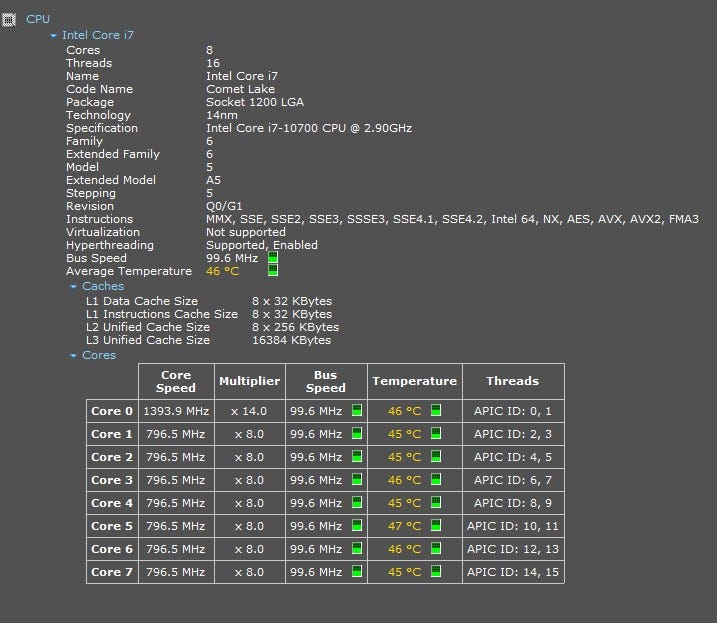Select the Temperature column header
Viewport: 717px width, 623px height.
pyautogui.click(x=415, y=381)
